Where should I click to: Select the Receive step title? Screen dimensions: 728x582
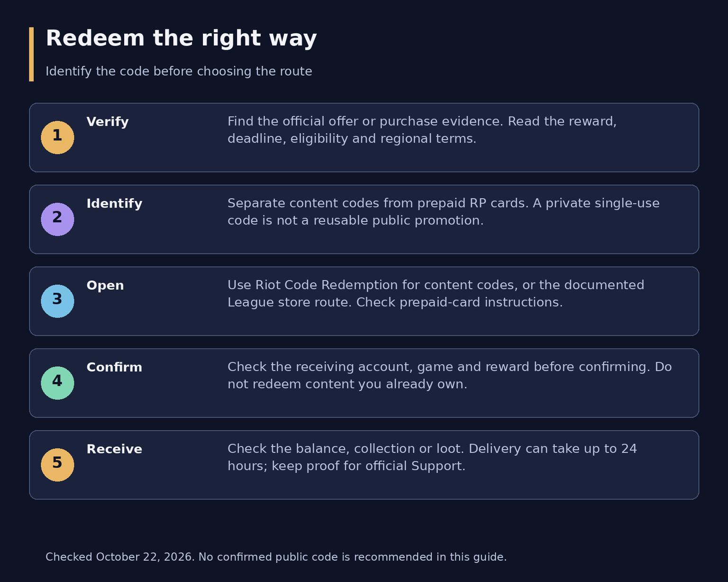(114, 449)
